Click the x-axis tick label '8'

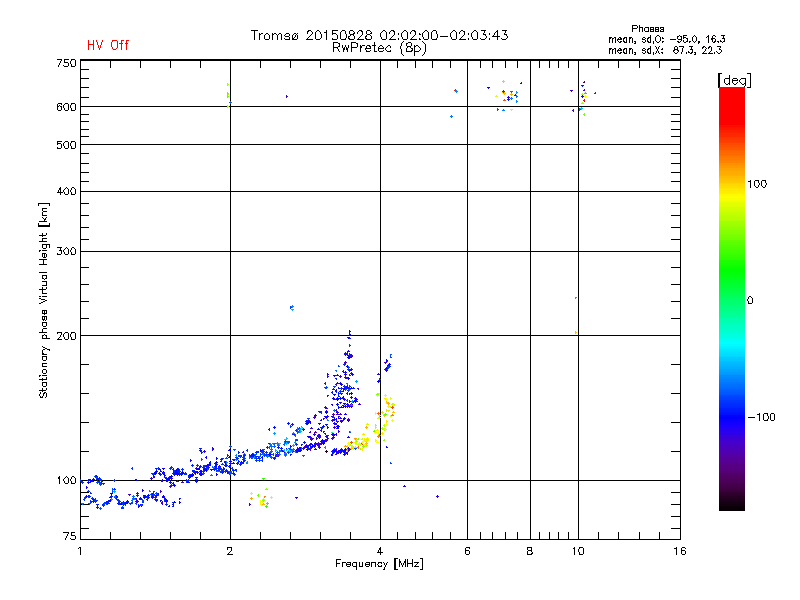tap(530, 551)
